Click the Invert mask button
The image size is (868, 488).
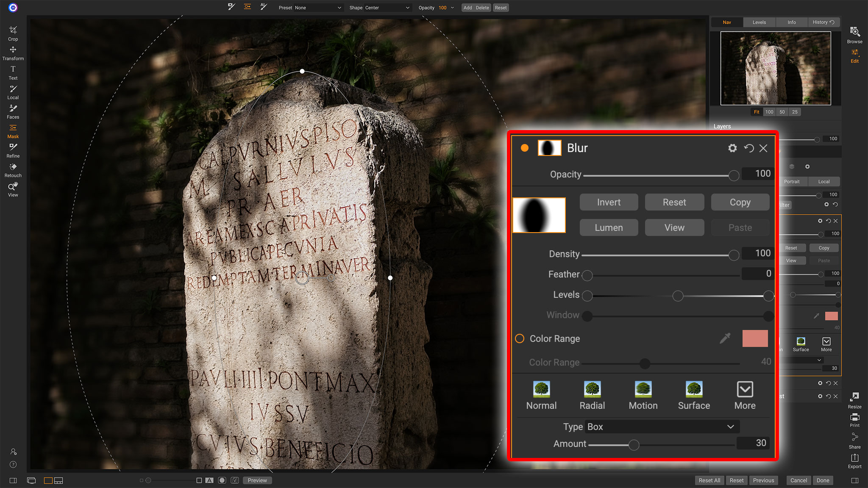click(x=609, y=202)
